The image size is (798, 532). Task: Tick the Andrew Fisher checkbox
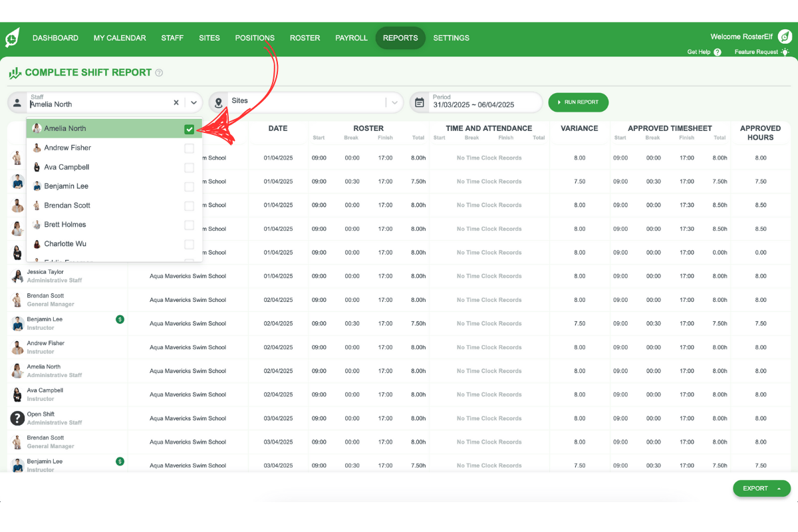point(190,148)
